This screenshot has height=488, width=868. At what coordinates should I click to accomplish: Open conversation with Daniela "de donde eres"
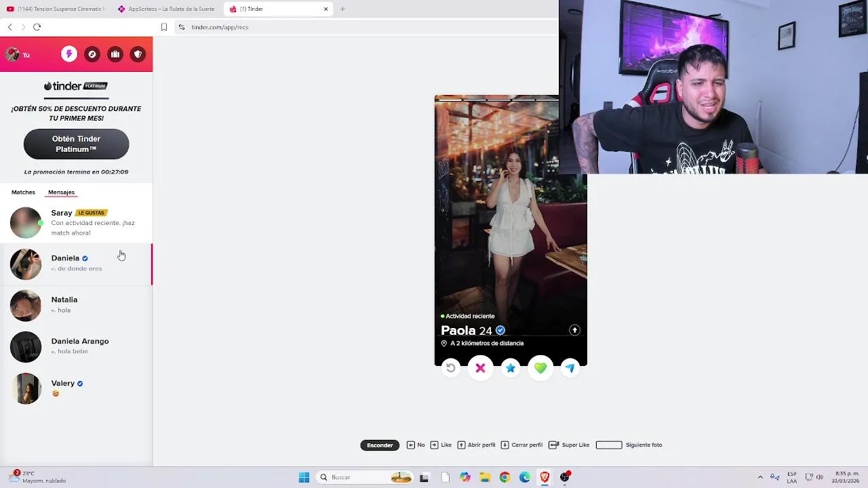(x=76, y=264)
